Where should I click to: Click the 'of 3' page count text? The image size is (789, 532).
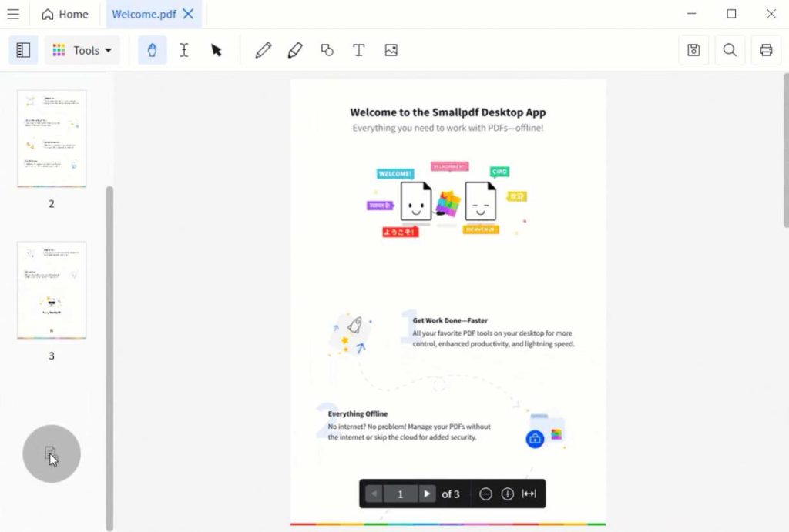tap(450, 494)
